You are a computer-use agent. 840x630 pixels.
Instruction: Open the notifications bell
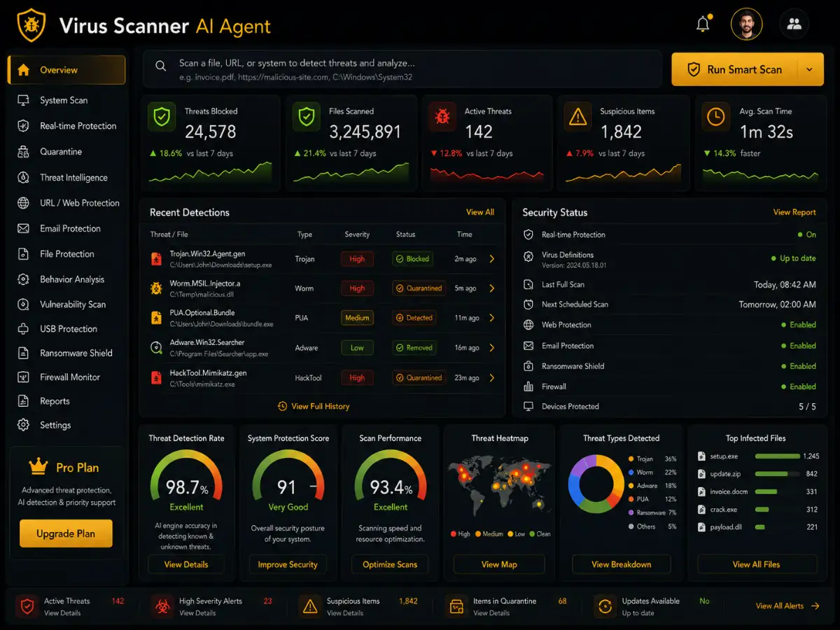pyautogui.click(x=703, y=24)
